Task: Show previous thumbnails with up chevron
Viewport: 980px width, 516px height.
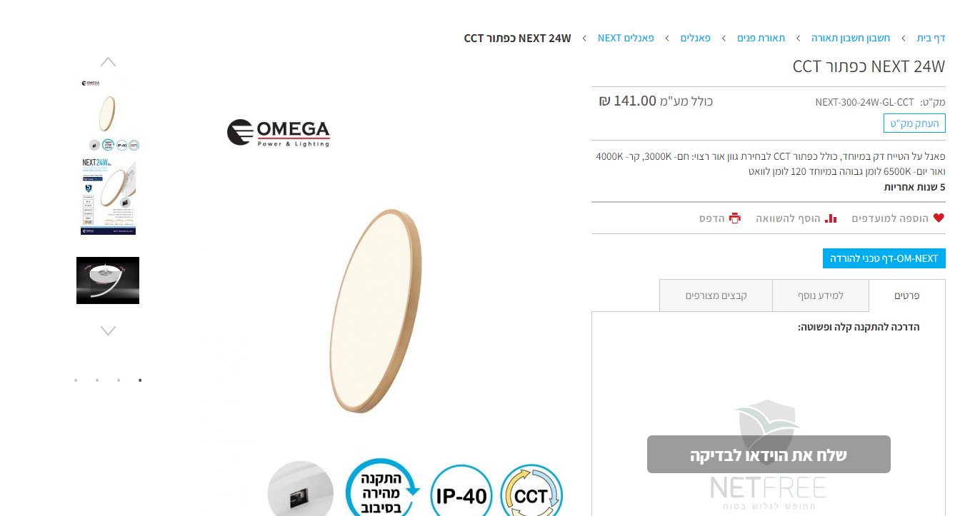Action: pos(108,62)
